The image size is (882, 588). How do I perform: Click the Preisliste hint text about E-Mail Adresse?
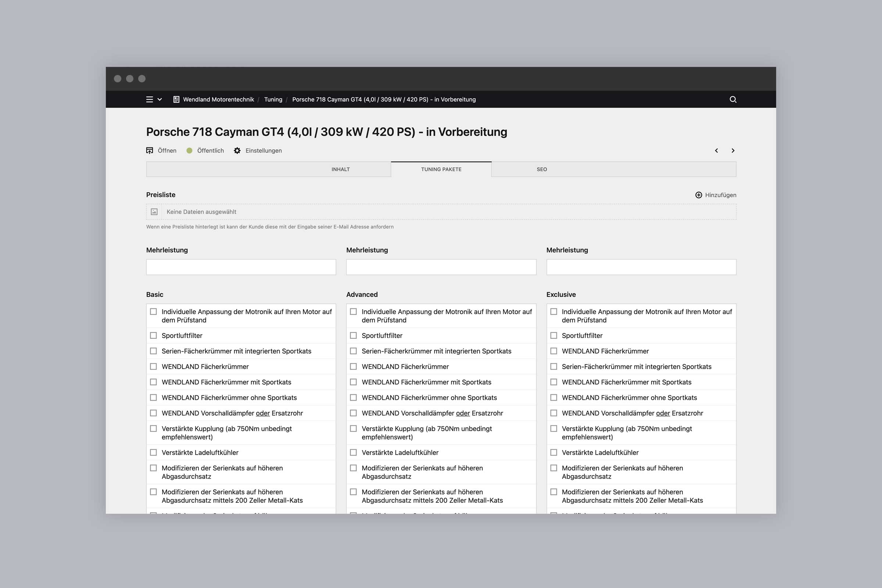coord(270,227)
